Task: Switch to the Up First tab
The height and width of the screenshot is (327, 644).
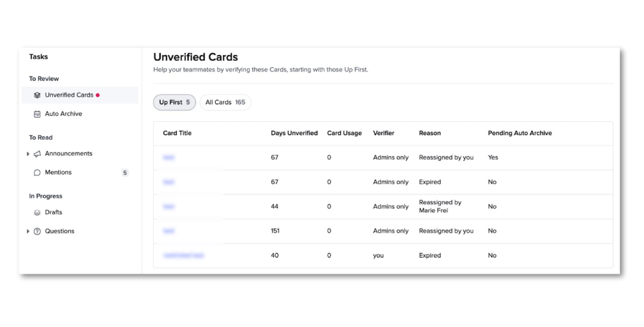Action: pyautogui.click(x=174, y=102)
